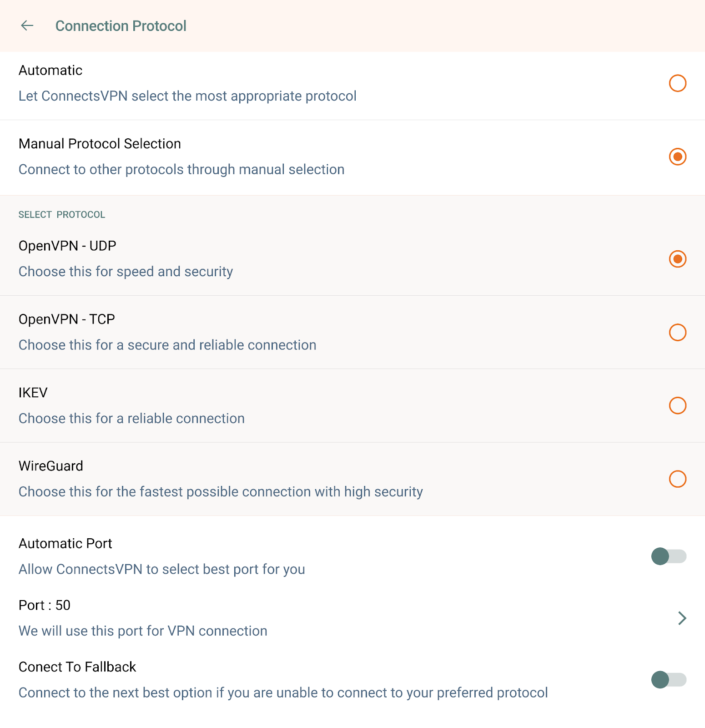
Task: Choose the Manual Protocol Selection radio button
Action: (x=677, y=157)
